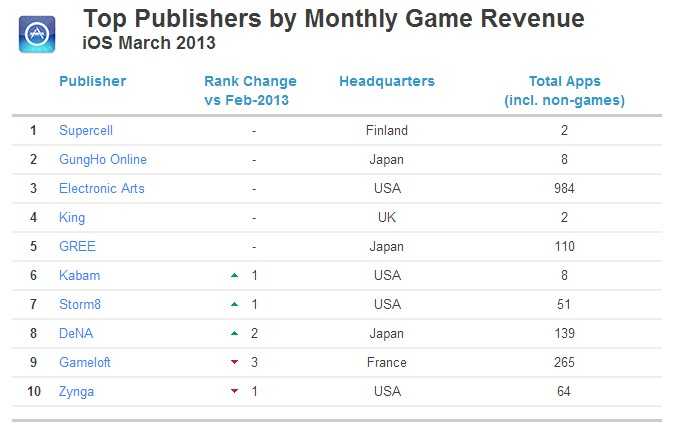Image resolution: width=684 pixels, height=425 pixels.
Task: Click Gameloft's red down arrow
Action: pyautogui.click(x=234, y=362)
